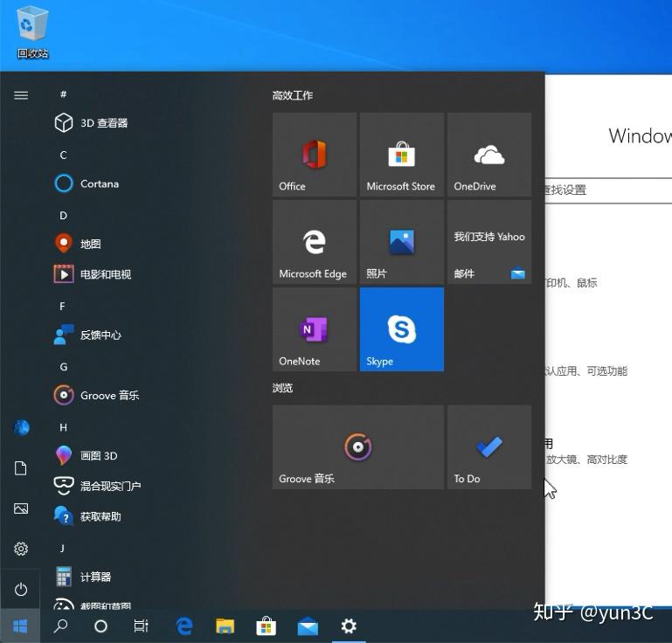672x643 pixels.
Task: Open the Recycle Bin desktop icon
Action: point(32,32)
